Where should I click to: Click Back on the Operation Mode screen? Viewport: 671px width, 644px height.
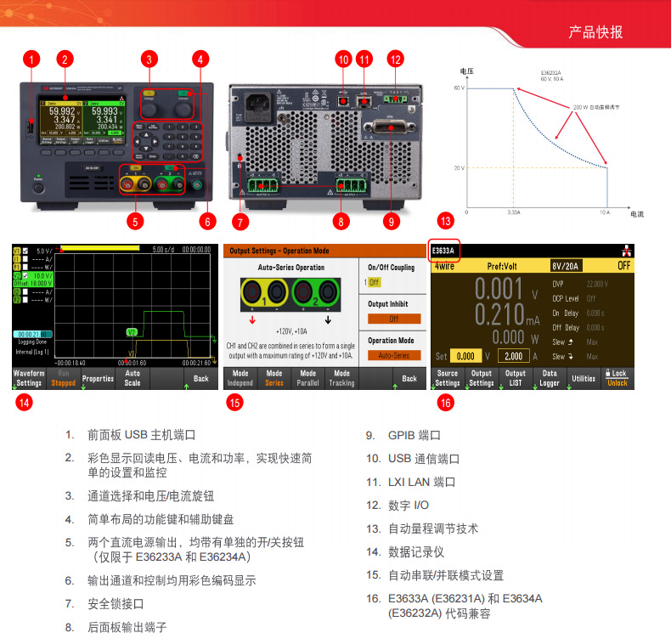pos(409,378)
